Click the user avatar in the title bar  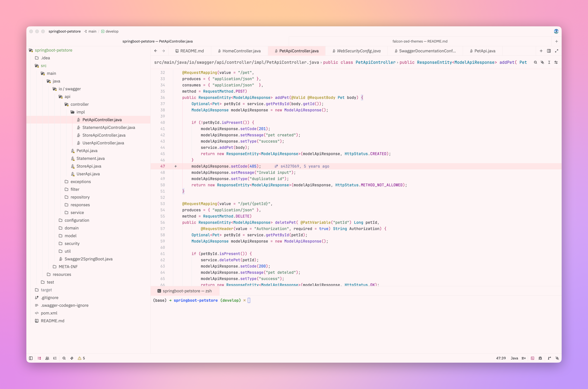(556, 31)
